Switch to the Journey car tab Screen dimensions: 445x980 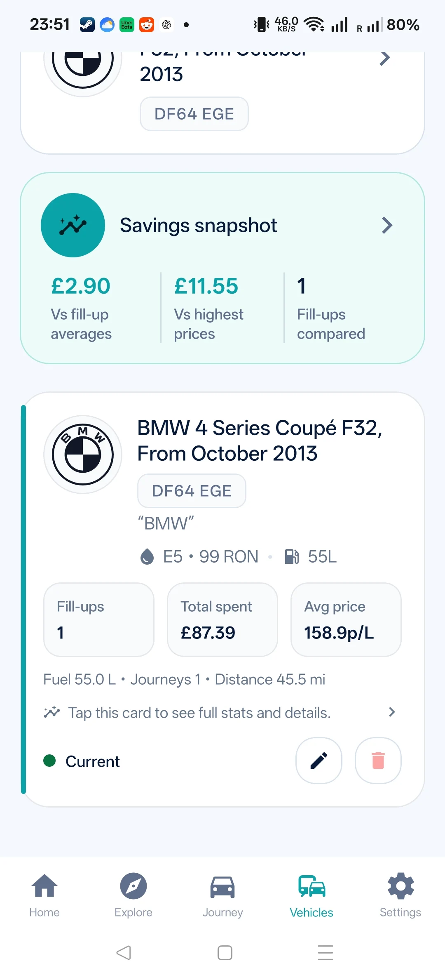222,895
